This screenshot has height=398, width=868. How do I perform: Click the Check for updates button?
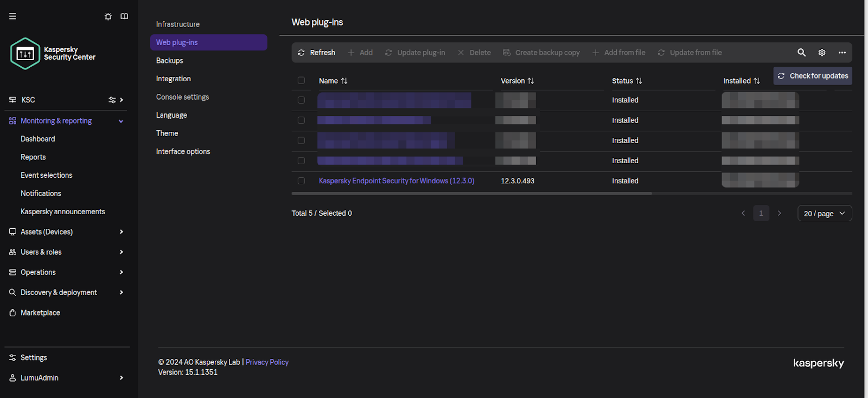coord(813,76)
